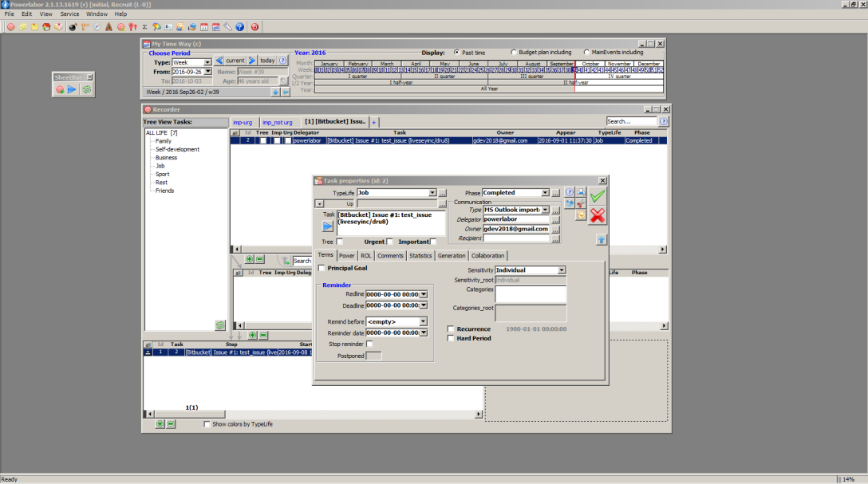Click the green checkmark to confirm task
Image resolution: width=868 pixels, height=484 pixels.
597,196
